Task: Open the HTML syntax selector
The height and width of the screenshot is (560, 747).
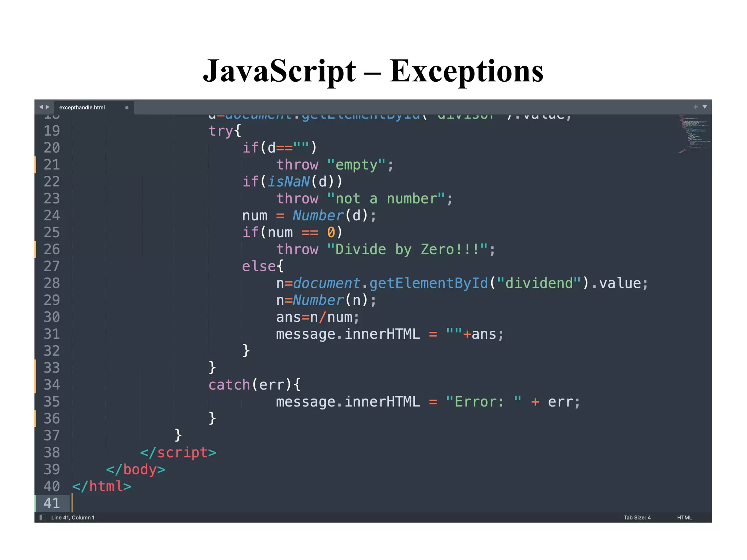Action: point(684,517)
